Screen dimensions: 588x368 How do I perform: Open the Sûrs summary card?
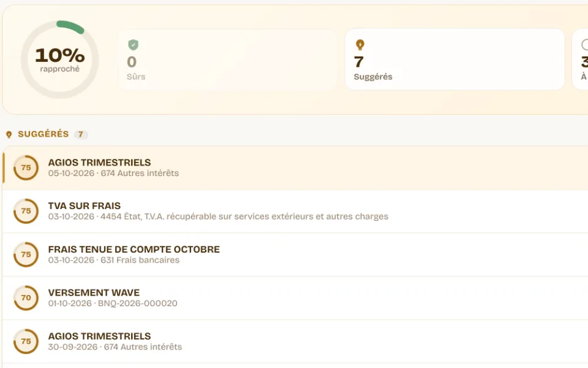(x=228, y=59)
